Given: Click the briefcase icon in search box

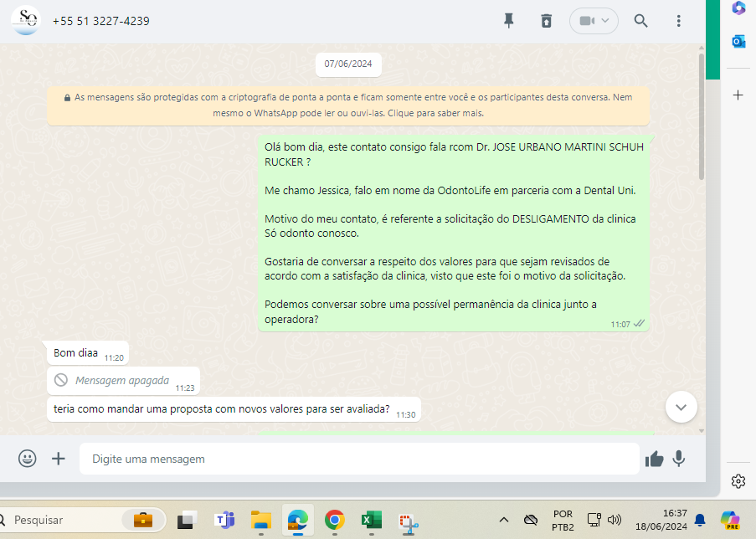Looking at the screenshot, I should [143, 520].
